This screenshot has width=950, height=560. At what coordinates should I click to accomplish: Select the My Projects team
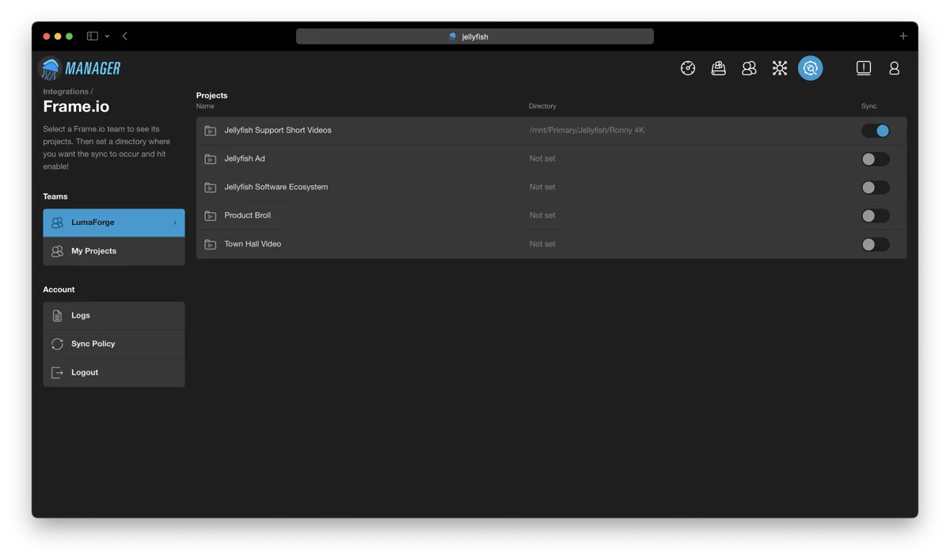pyautogui.click(x=114, y=251)
